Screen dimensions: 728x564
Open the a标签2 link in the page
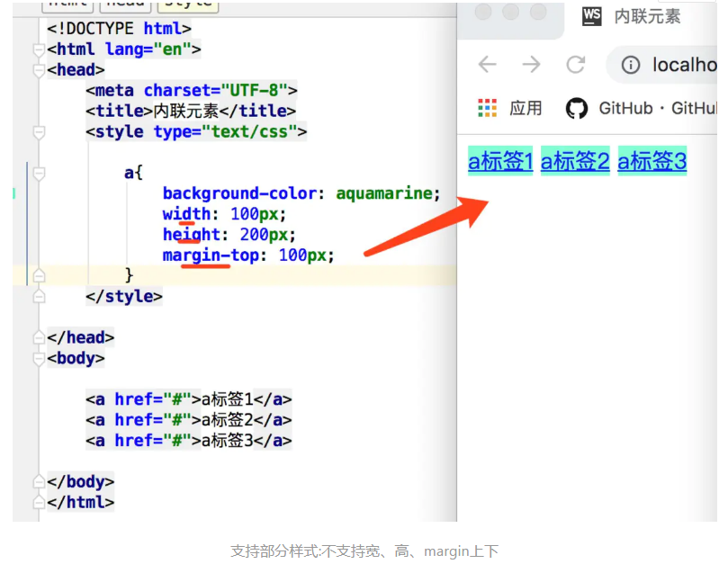tap(575, 160)
